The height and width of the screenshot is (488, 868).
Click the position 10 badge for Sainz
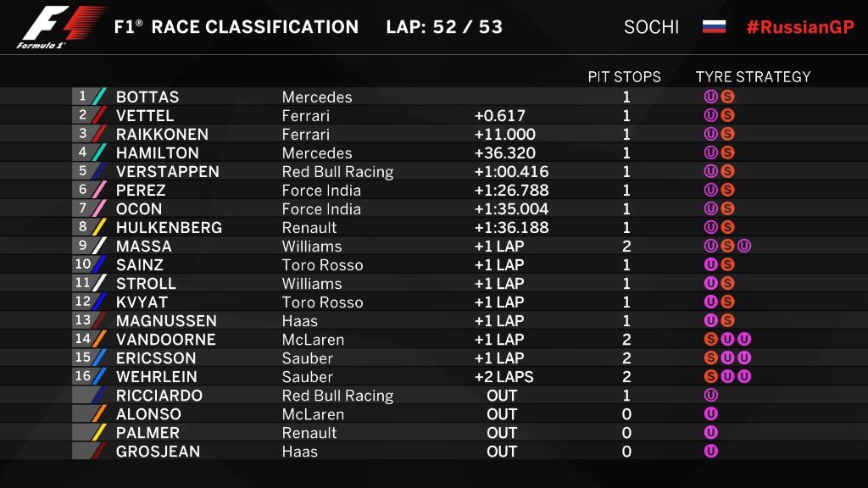[x=82, y=264]
